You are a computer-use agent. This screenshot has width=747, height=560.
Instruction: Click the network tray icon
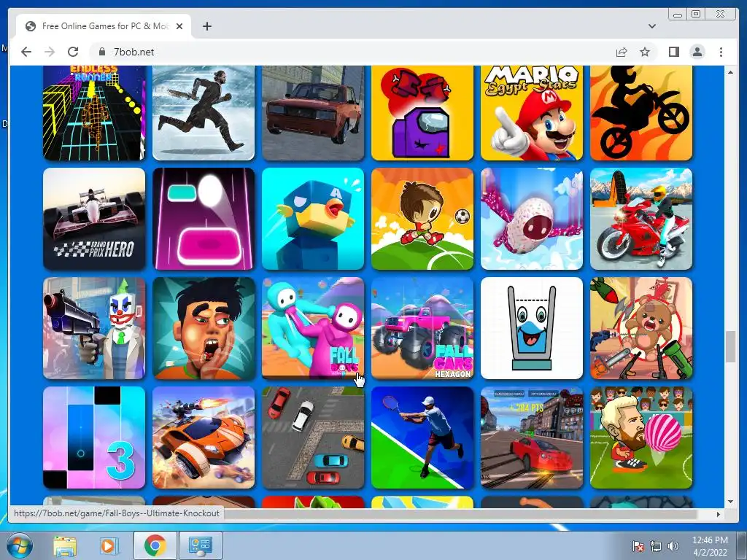[x=656, y=546]
